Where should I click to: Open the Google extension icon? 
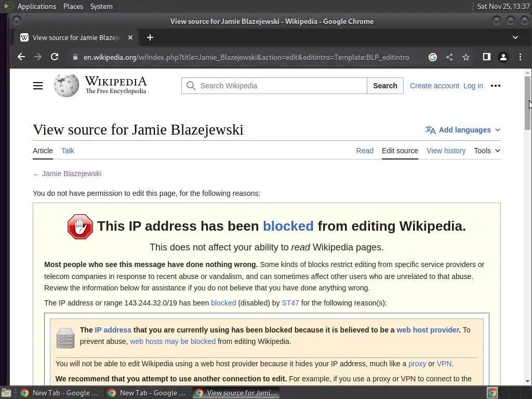433,57
